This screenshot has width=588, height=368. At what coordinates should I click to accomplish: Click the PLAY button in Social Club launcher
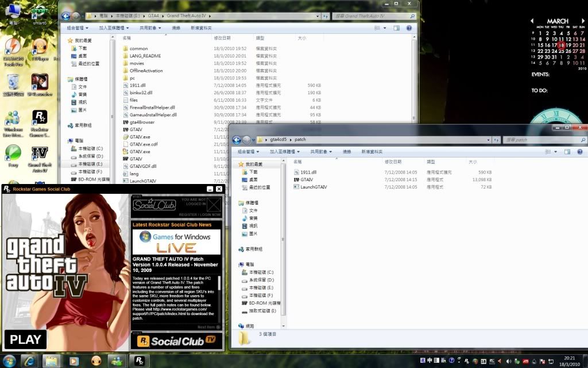coord(25,339)
